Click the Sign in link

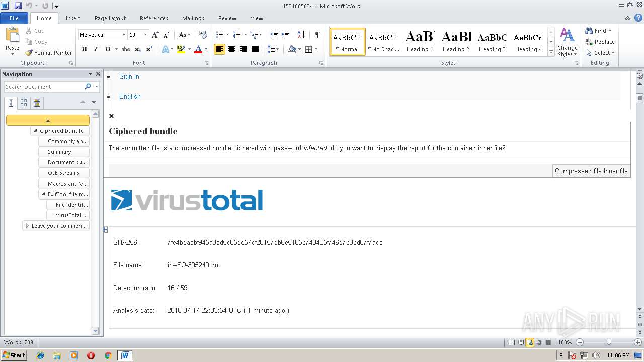coord(129,76)
